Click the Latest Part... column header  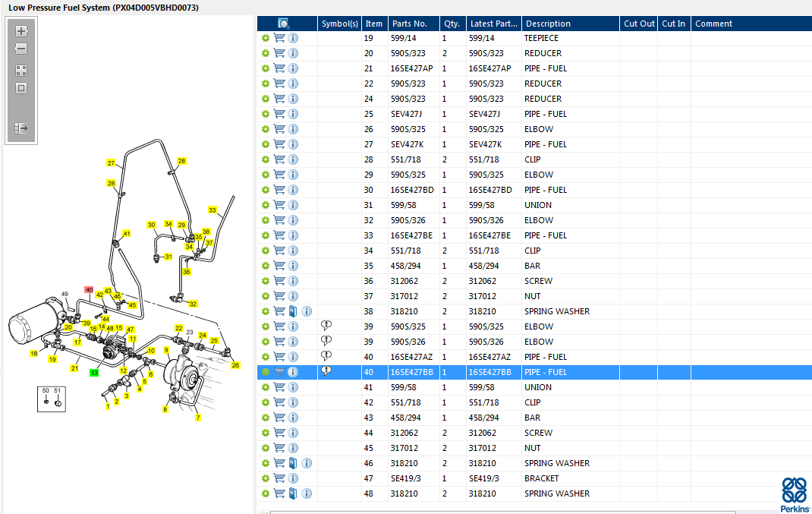493,24
